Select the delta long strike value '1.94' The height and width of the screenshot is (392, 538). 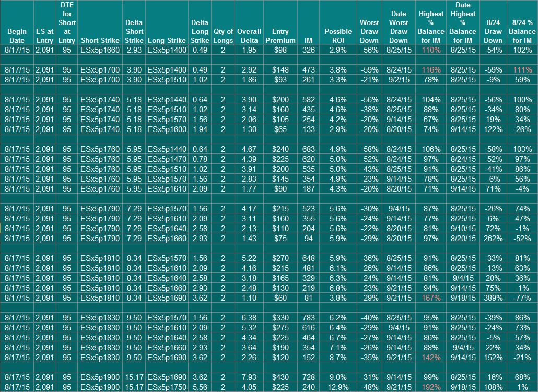point(200,129)
